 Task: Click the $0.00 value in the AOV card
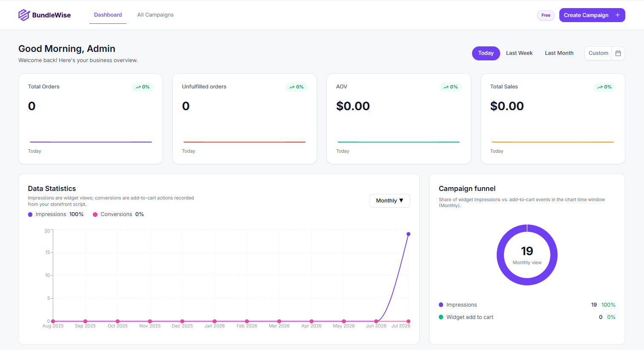(353, 106)
